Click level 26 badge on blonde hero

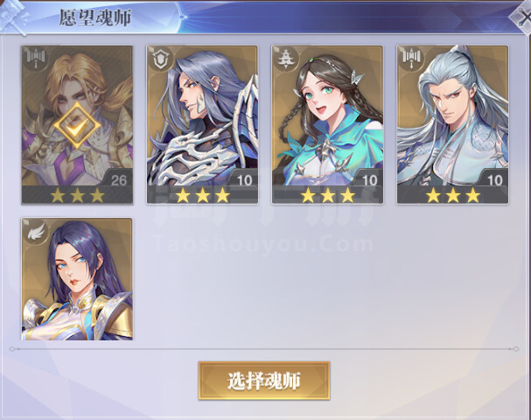[x=118, y=180]
